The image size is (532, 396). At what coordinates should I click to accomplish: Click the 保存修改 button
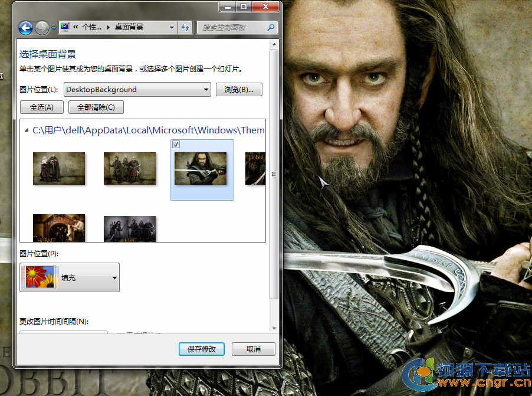tap(202, 349)
